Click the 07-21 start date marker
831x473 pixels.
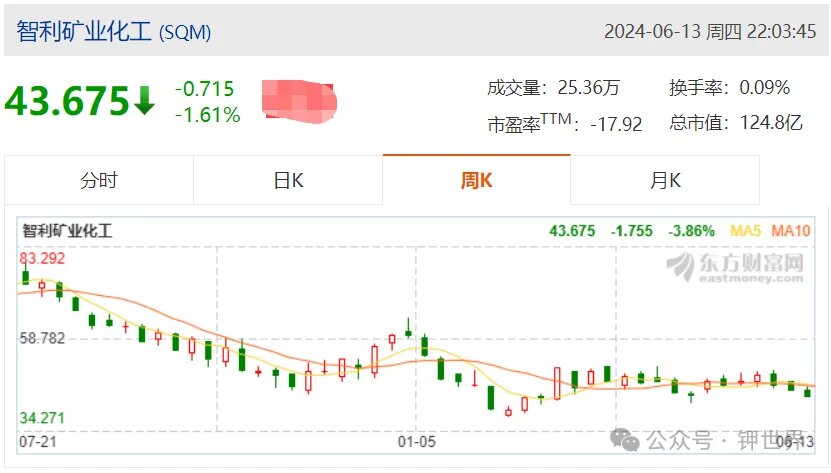(38, 441)
